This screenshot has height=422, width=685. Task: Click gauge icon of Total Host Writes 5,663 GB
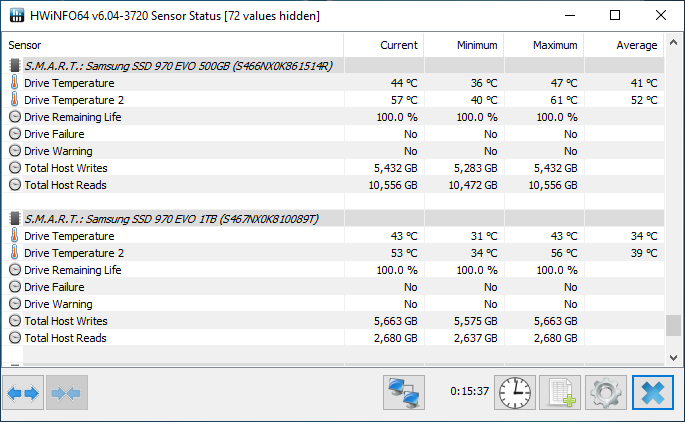click(15, 321)
